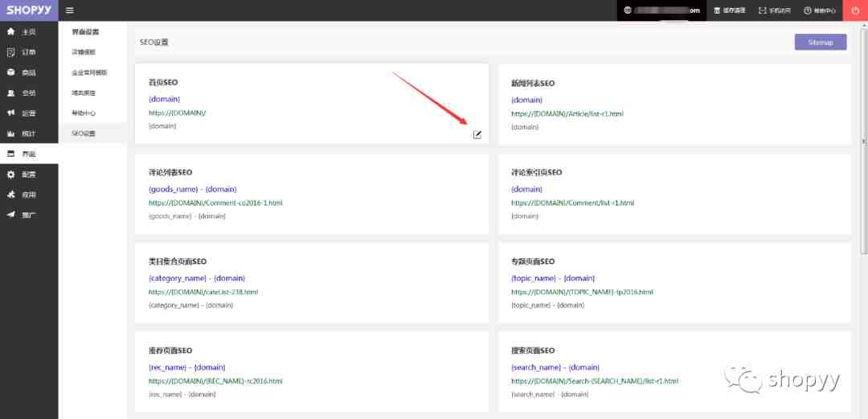The height and width of the screenshot is (419, 868).
Task: Click the blue {goods_name} - {domain} title
Action: pos(193,189)
